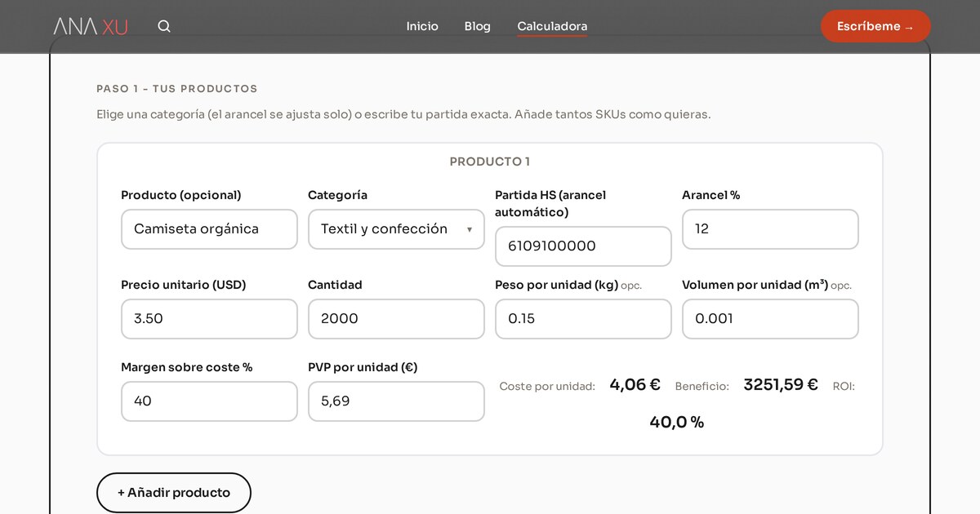Click the Cantidad field label
Viewport: 980px width, 514px height.
(x=335, y=285)
